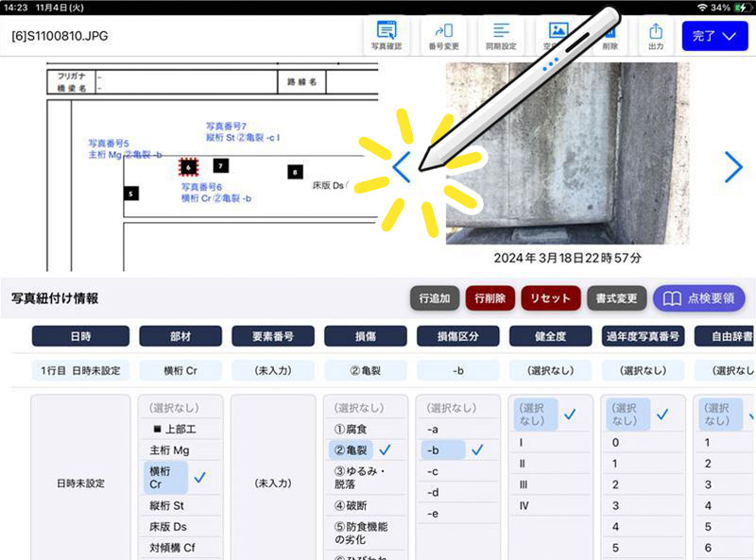Open the 完了 button dropdown chevron

pyautogui.click(x=728, y=35)
